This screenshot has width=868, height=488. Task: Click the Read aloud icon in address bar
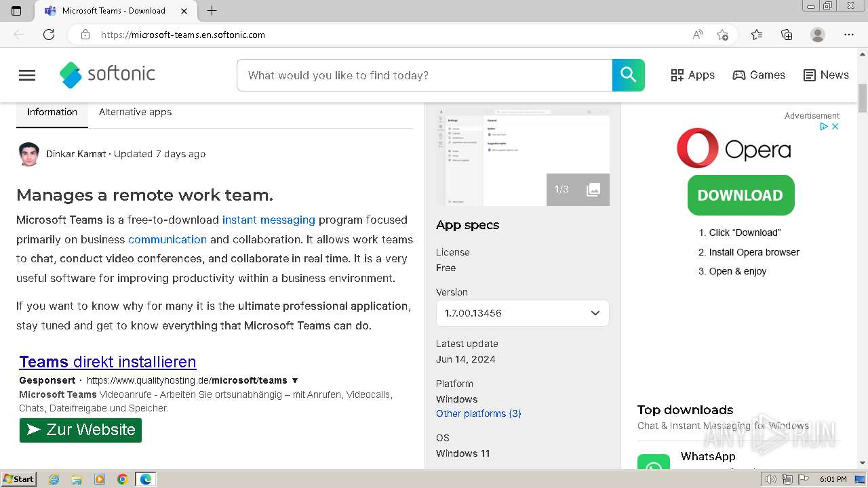pyautogui.click(x=698, y=35)
